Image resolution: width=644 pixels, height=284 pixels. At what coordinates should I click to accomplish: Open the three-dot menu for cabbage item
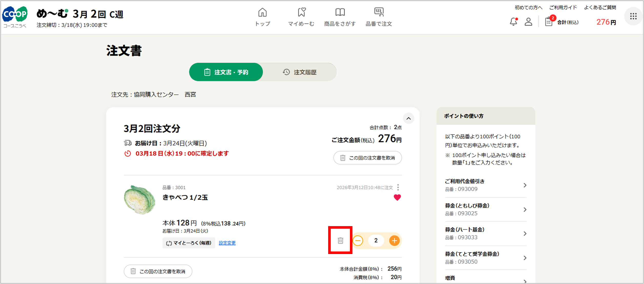pos(398,187)
